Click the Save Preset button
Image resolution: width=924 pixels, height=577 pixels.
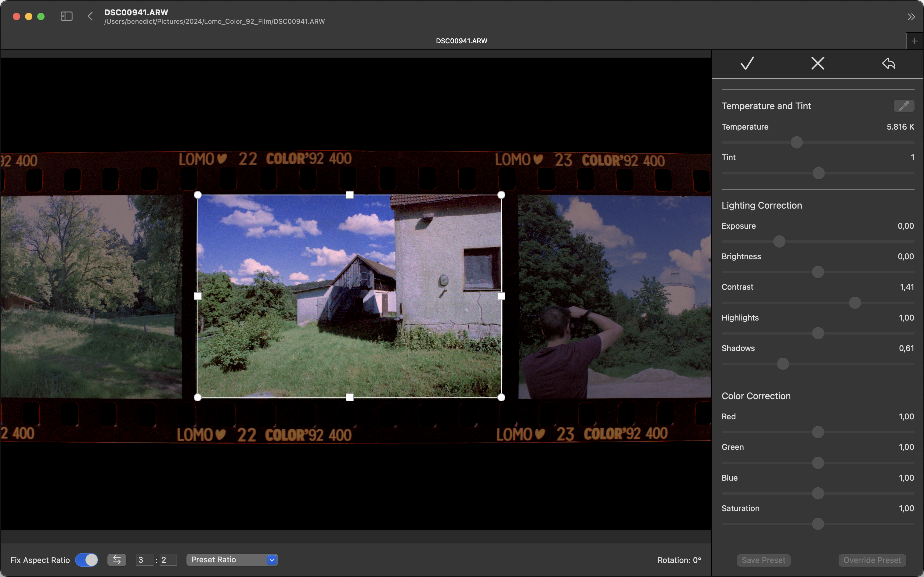pos(763,560)
